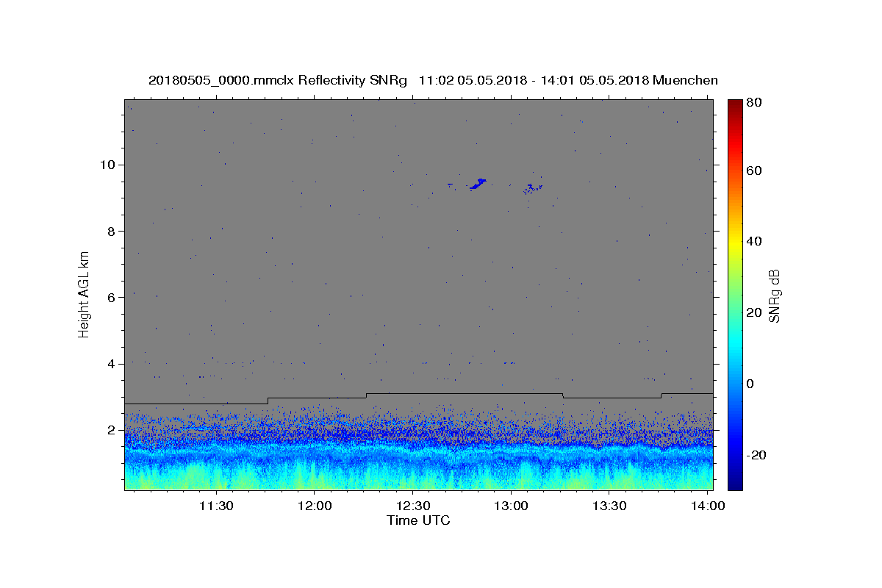Select the 12:30 time tick label
882x588 pixels.
(413, 506)
